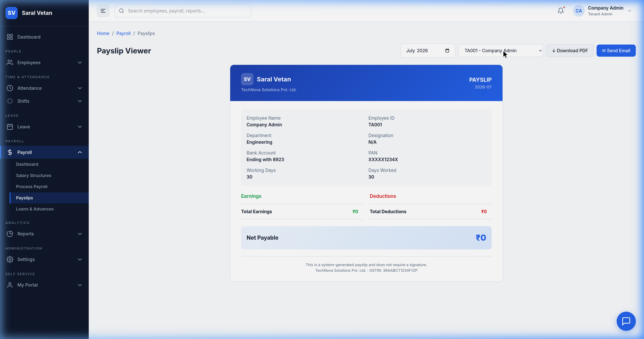Follow the Payroll breadcrumb link
Viewport: 644px width, 339px height.
click(124, 33)
